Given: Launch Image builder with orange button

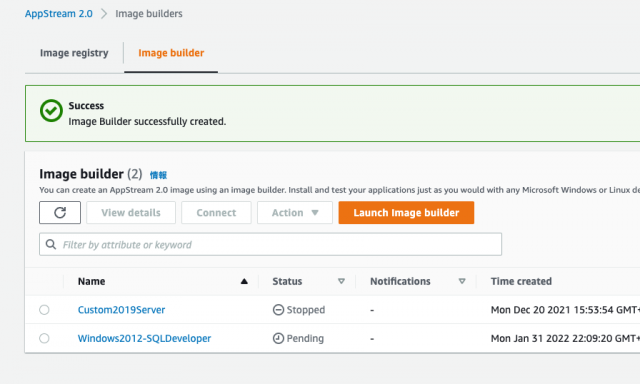Looking at the screenshot, I should tap(406, 213).
